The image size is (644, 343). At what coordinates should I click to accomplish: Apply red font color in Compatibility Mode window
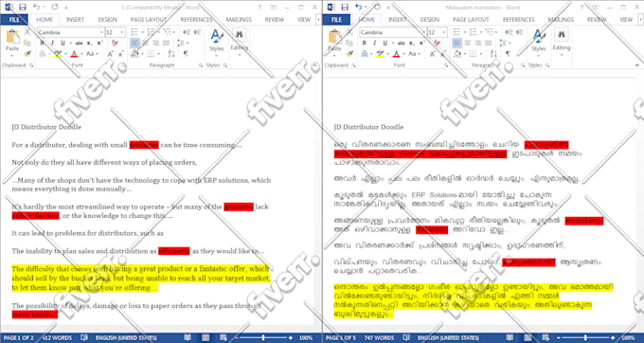(x=74, y=54)
